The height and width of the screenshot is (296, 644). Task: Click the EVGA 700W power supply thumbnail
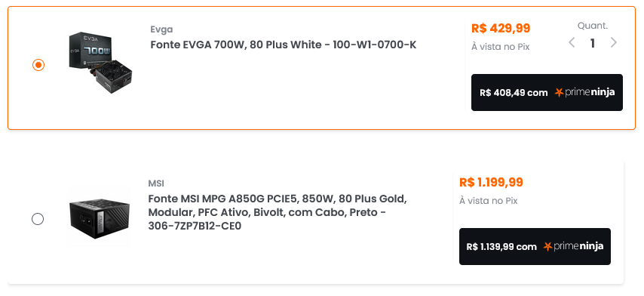(x=100, y=63)
